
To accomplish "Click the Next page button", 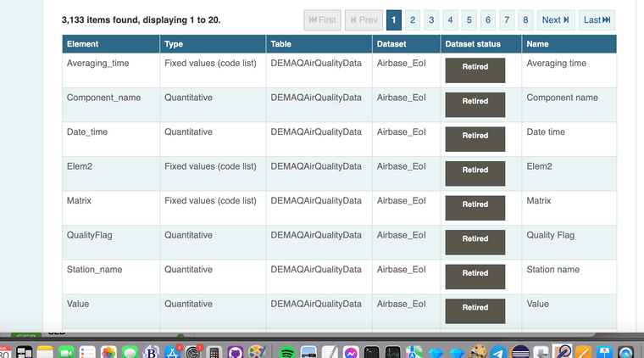I will [x=556, y=20].
